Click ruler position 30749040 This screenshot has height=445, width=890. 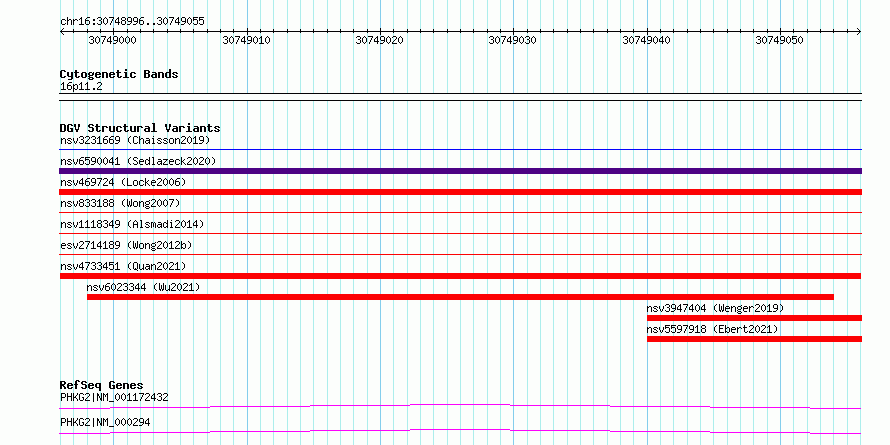click(646, 40)
